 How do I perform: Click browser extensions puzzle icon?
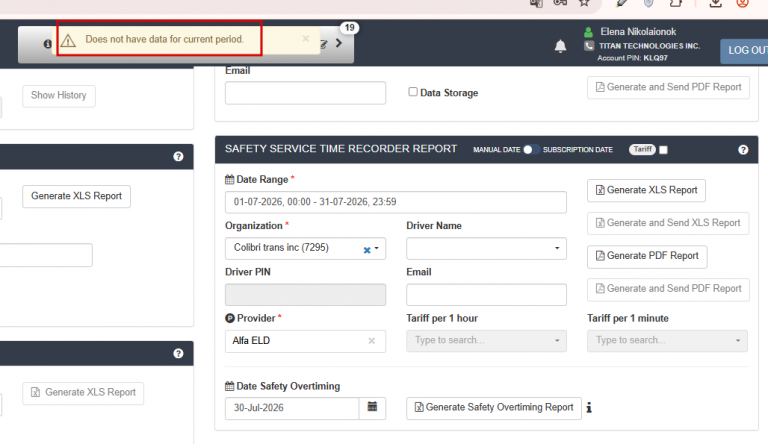pos(676,3)
